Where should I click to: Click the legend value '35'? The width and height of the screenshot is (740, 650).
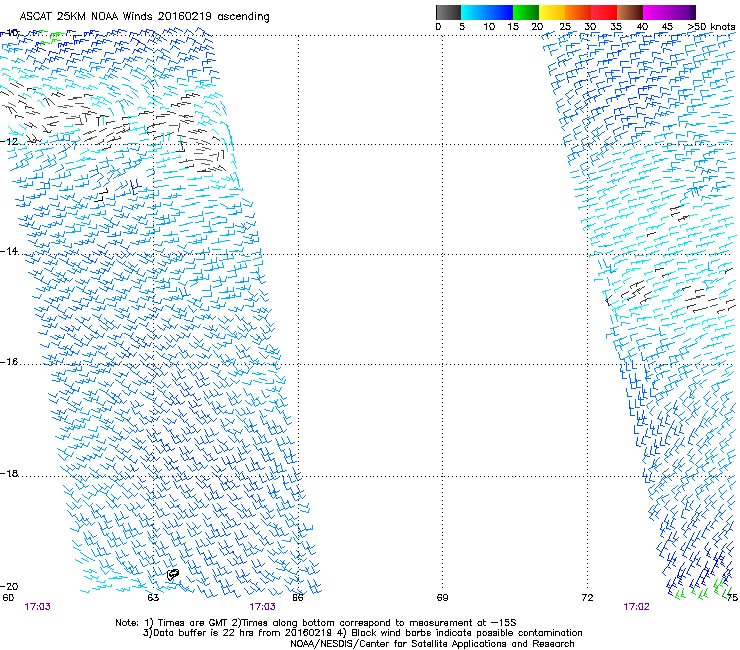tap(616, 27)
